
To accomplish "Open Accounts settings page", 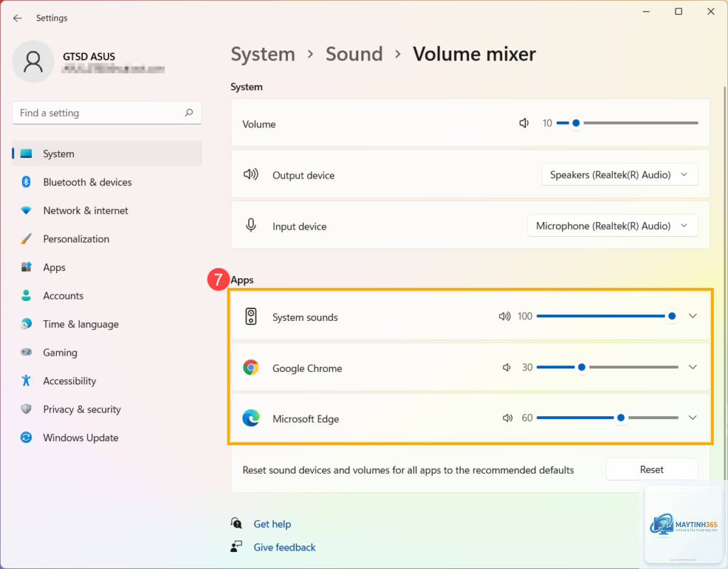I will click(107, 295).
